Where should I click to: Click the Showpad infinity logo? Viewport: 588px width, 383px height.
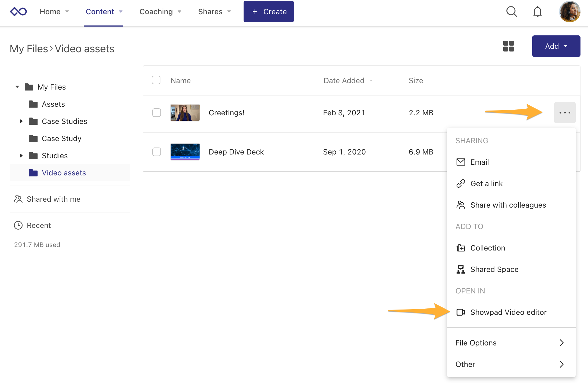(x=18, y=12)
